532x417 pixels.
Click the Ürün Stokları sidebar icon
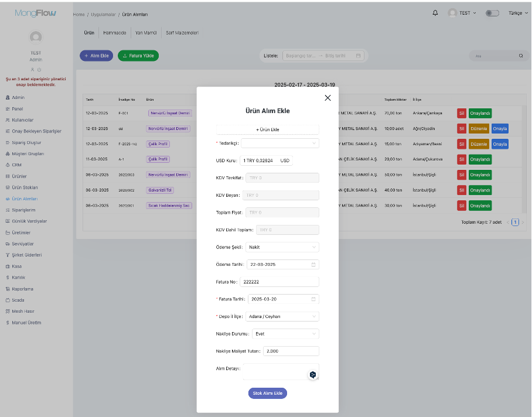click(x=8, y=187)
